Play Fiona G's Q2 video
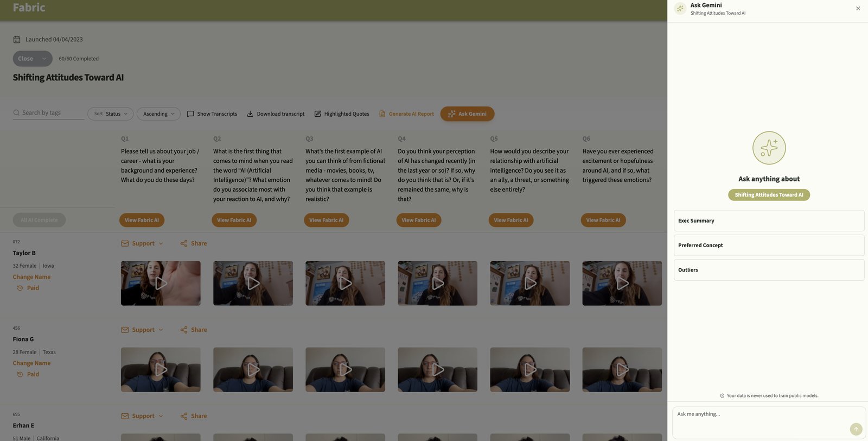The height and width of the screenshot is (441, 868). tap(253, 370)
